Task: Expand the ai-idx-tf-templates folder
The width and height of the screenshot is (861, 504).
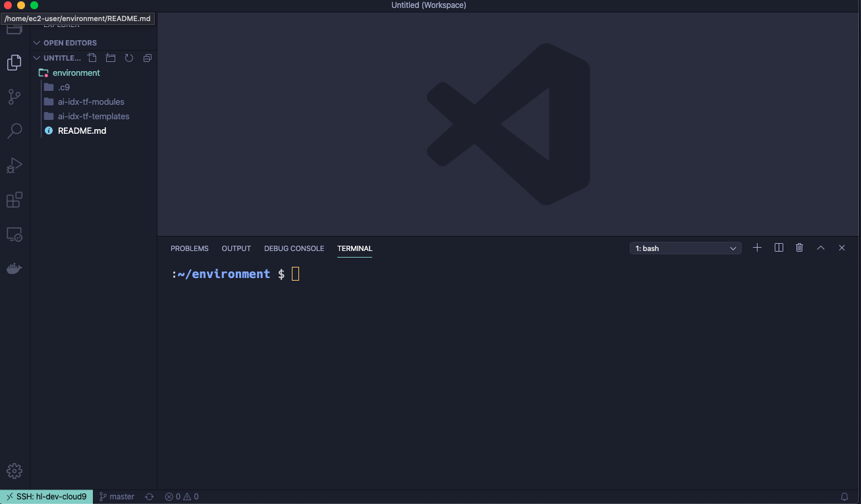Action: coord(94,116)
